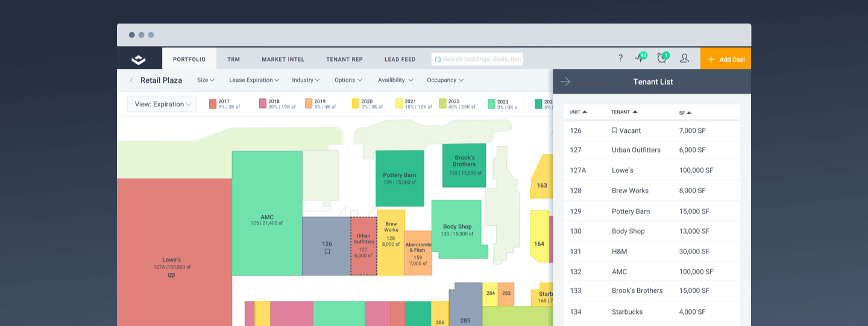
Task: Collapse Tenant List with arrow icon
Action: tap(565, 81)
